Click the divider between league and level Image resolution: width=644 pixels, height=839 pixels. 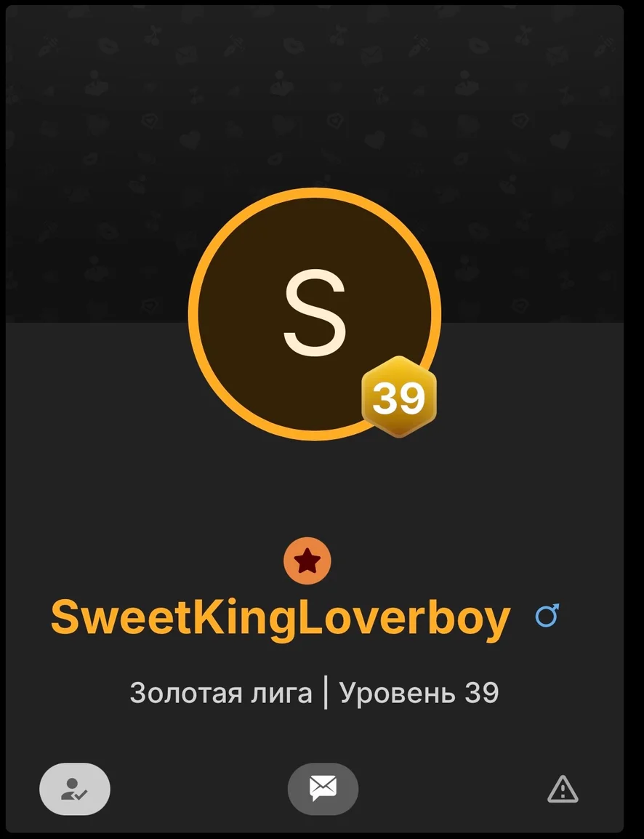click(326, 694)
